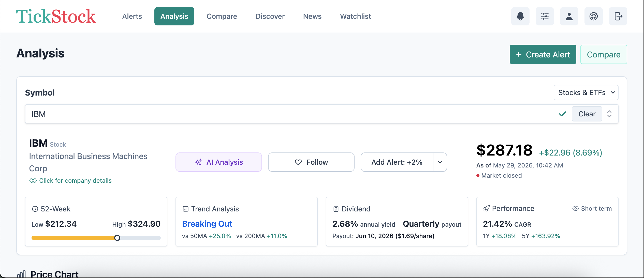Expand the Add Alert options arrow
644x278 pixels.
click(440, 162)
